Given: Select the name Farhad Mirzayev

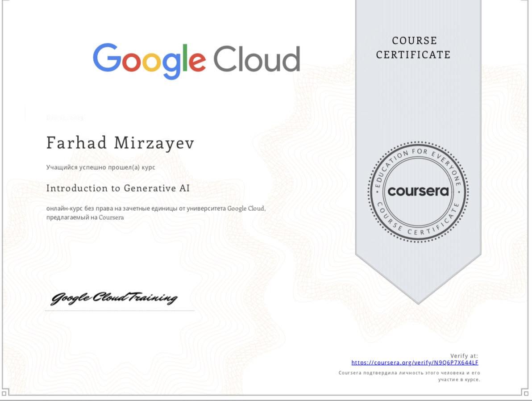Looking at the screenshot, I should [120, 143].
